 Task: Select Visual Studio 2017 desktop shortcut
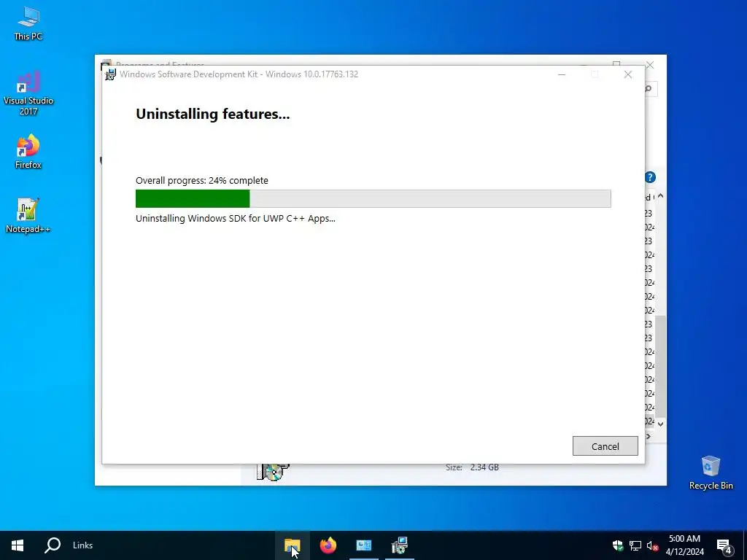pyautogui.click(x=28, y=94)
